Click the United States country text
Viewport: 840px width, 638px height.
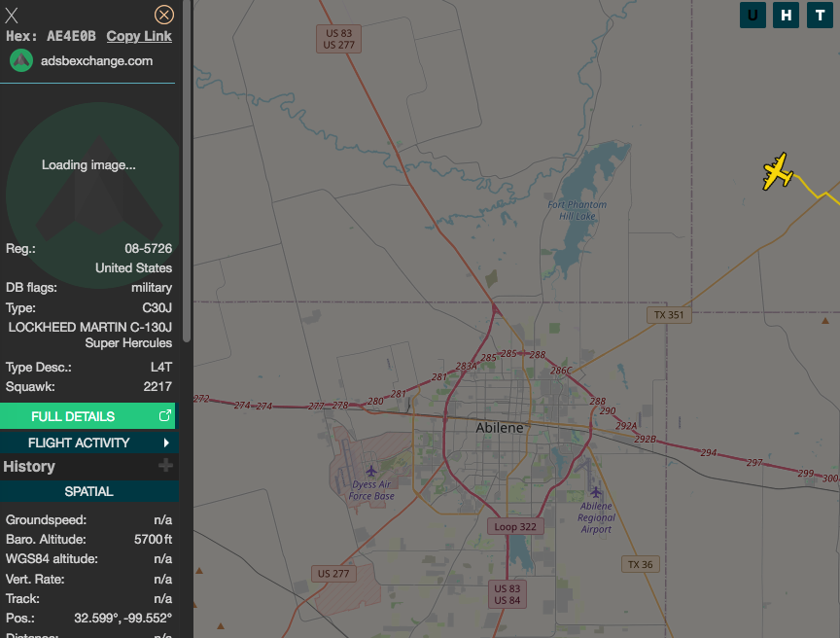(133, 267)
